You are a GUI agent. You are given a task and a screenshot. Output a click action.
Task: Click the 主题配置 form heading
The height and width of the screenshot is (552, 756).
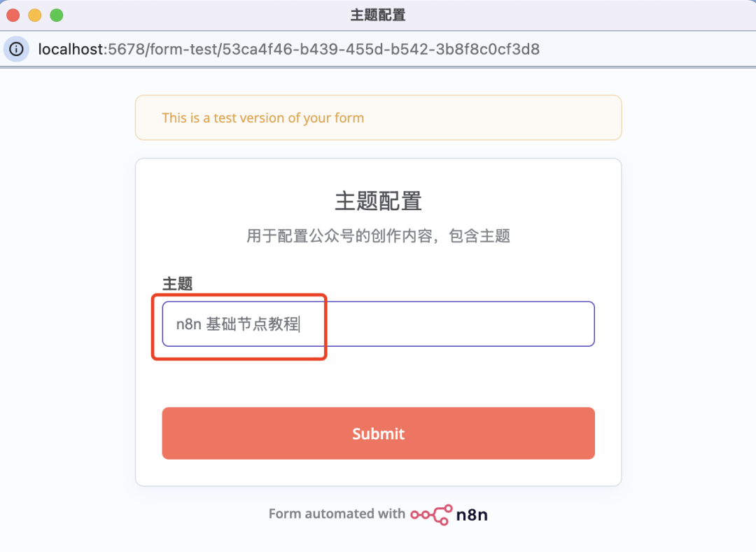[378, 201]
